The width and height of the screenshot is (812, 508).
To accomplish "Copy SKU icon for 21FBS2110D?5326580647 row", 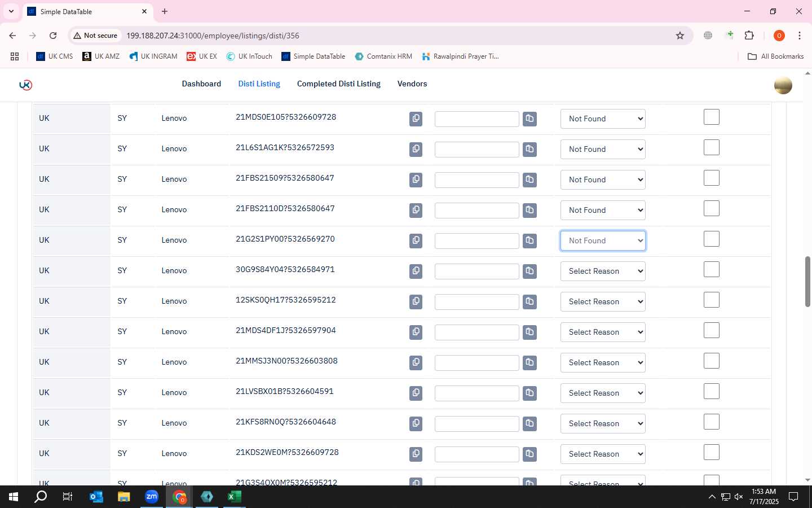I will pyautogui.click(x=416, y=210).
